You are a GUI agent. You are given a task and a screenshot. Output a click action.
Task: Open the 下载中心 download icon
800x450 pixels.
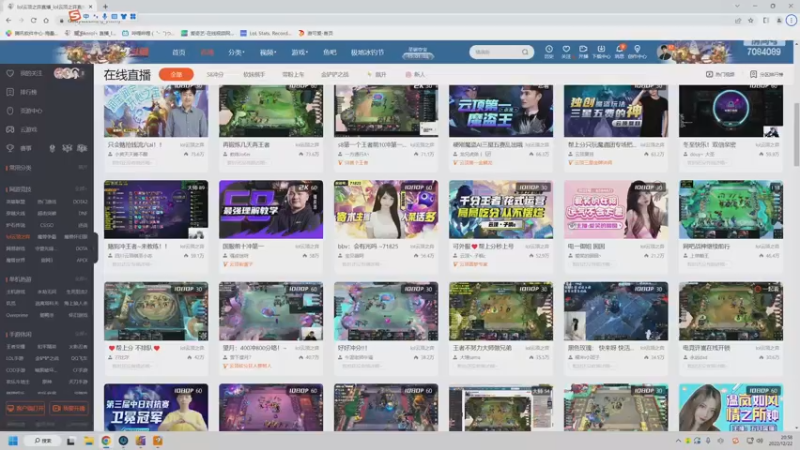[601, 49]
